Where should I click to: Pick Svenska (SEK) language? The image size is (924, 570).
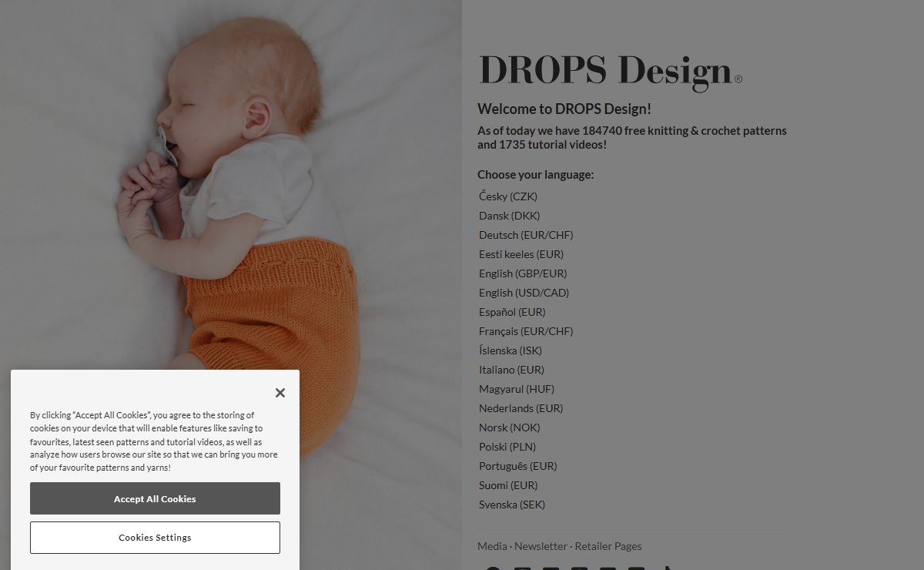click(511, 505)
